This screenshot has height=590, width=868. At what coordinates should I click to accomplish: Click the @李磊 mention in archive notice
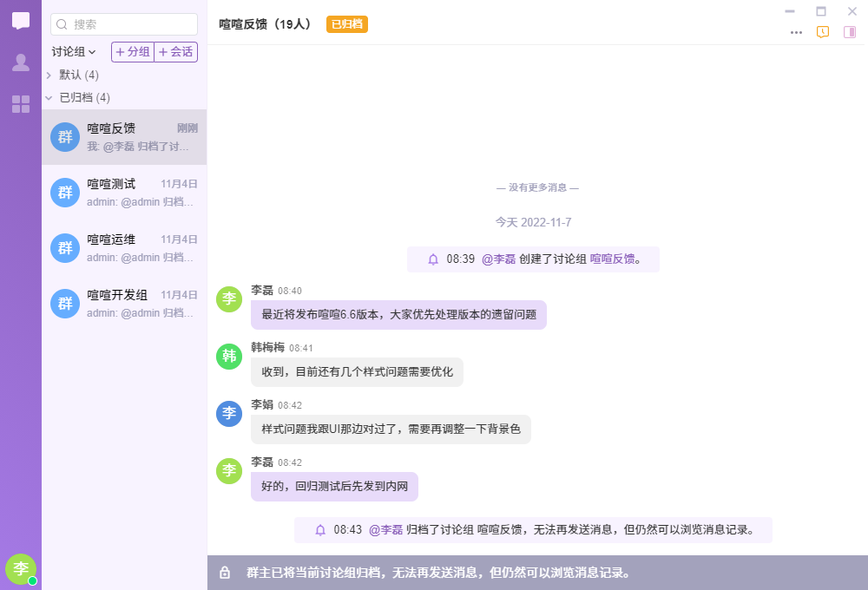click(385, 529)
